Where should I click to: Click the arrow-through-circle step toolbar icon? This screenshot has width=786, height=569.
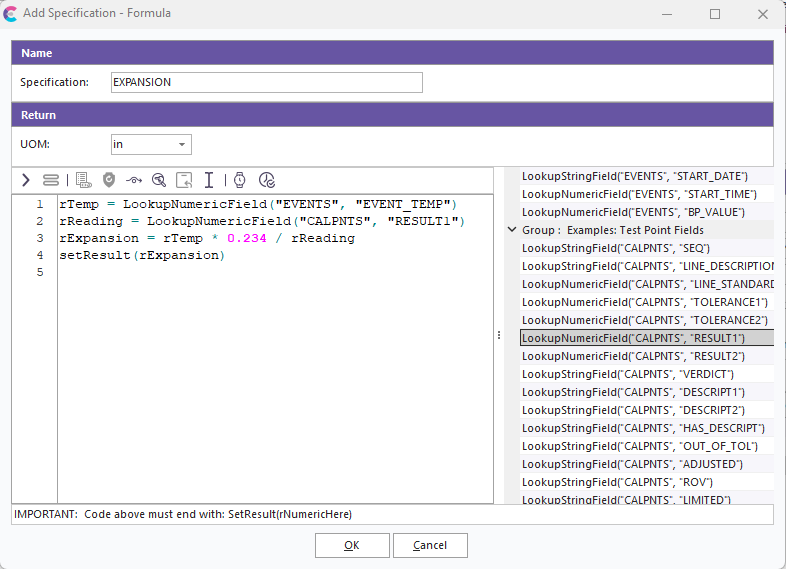coord(134,180)
